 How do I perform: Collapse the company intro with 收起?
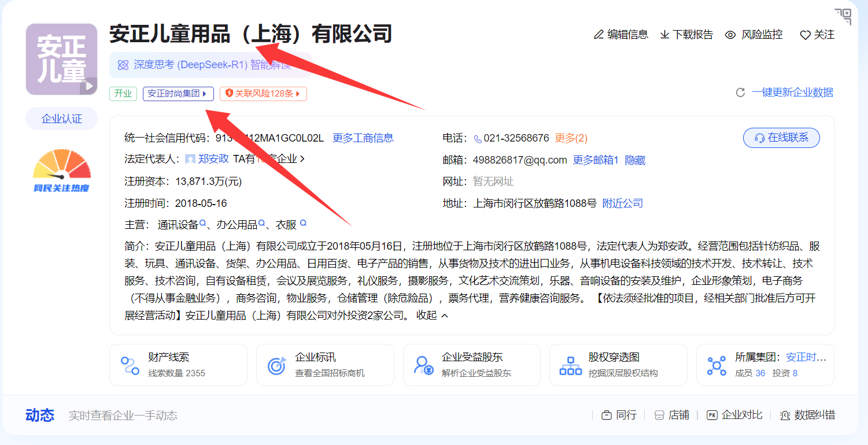point(432,316)
